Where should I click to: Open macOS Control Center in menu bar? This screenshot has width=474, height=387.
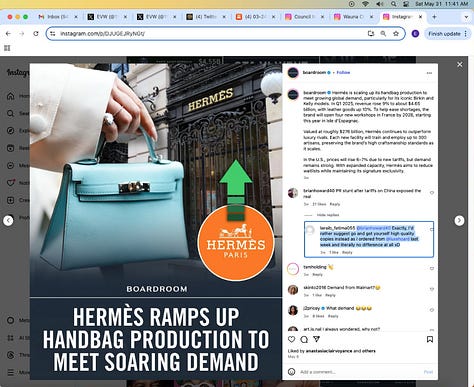(x=406, y=4)
